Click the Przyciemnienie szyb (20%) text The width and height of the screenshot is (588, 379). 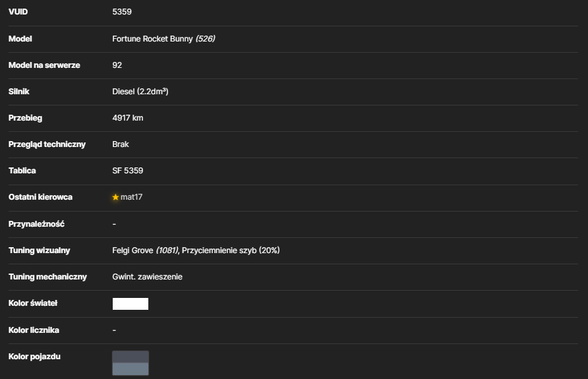231,250
